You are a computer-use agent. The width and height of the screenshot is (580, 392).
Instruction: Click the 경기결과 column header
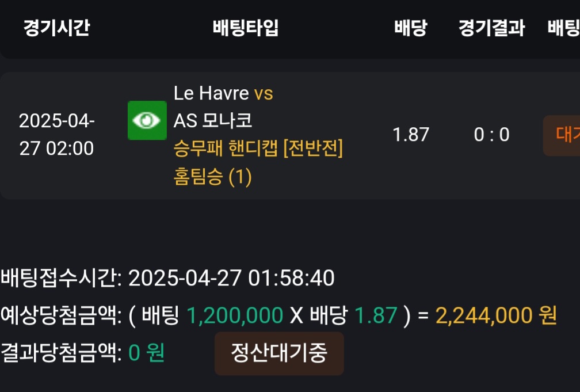tap(492, 28)
